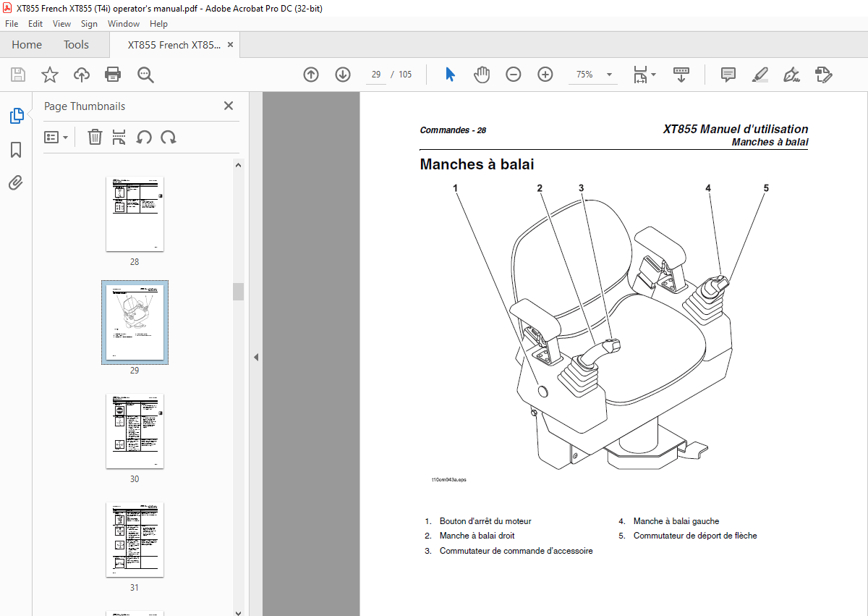Click 'Commutateur de commande d'accessoire' legend text

point(516,552)
